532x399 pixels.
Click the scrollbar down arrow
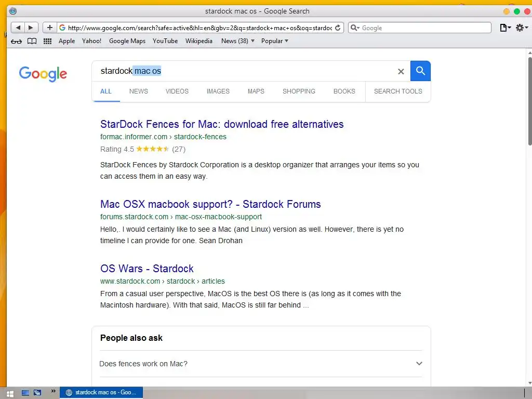[x=529, y=383]
